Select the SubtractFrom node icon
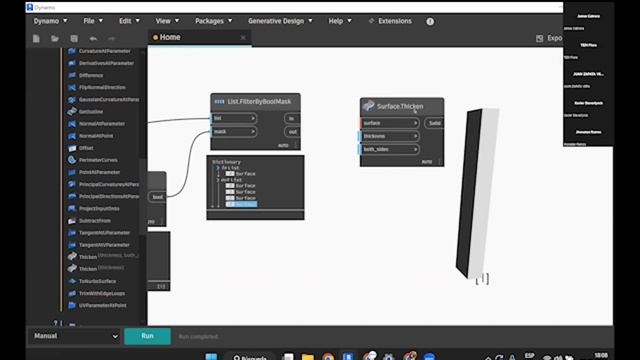Screen dimensions: 640x360 pos(72,220)
